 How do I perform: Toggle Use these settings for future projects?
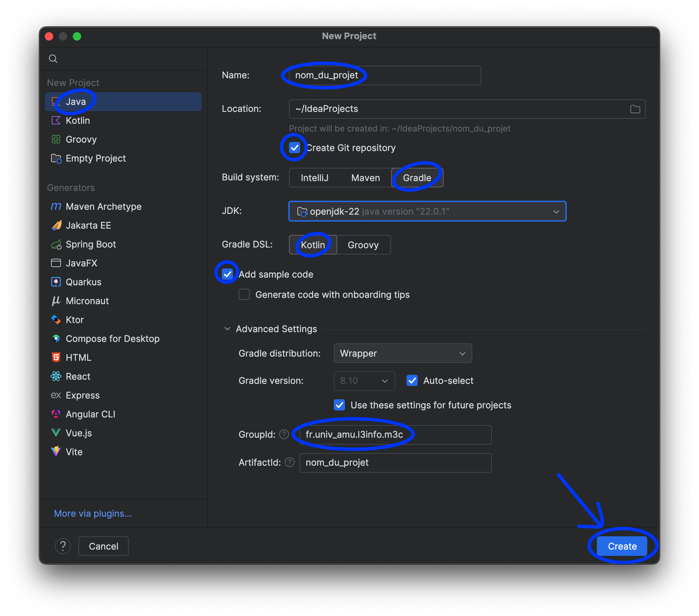point(339,405)
